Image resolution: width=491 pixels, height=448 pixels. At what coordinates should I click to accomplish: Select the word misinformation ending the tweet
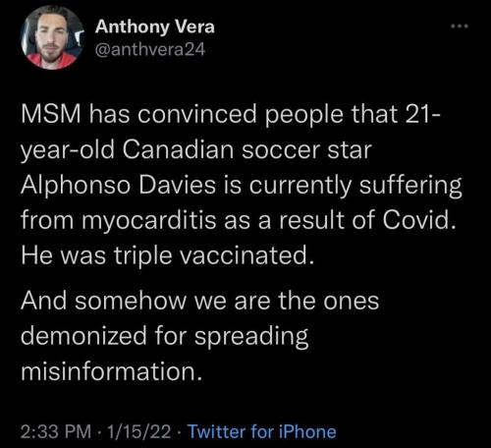pos(111,371)
